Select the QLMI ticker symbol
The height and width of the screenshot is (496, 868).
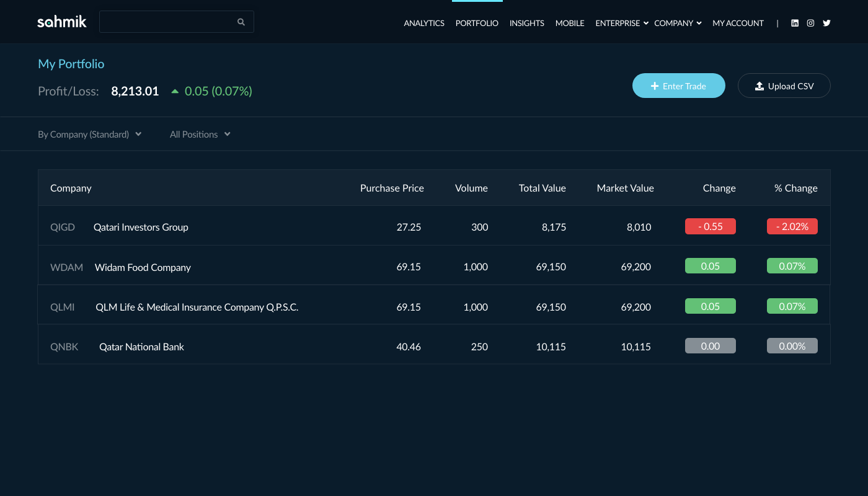(x=63, y=307)
